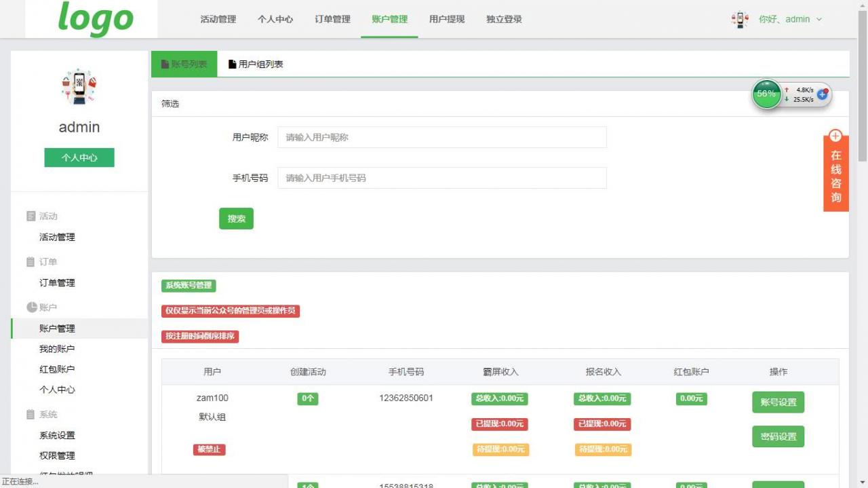Click the 系统 section icon in the sidebar

click(x=31, y=414)
